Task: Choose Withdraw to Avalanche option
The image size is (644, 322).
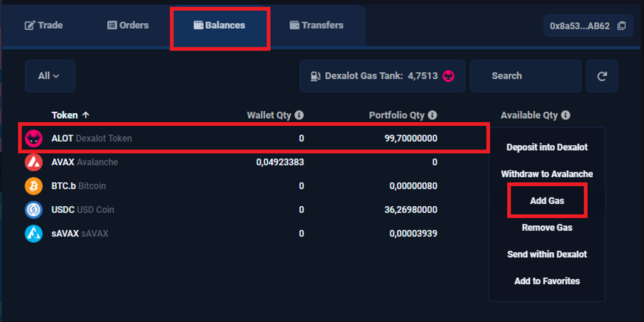Action: pos(547,174)
